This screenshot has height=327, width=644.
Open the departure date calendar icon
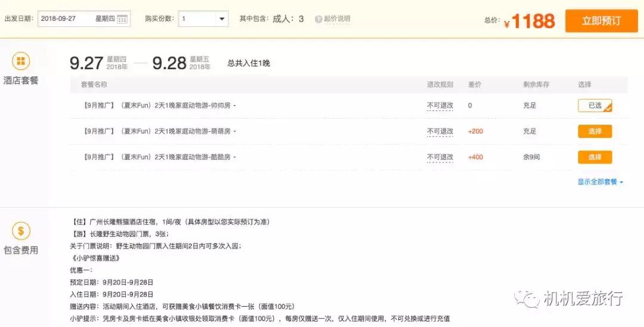[x=122, y=19]
